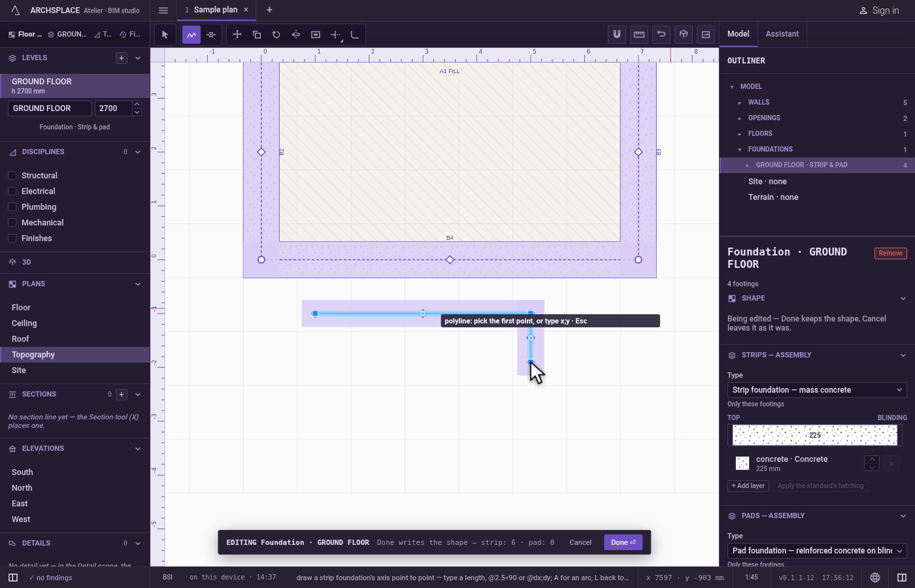This screenshot has height=588, width=915.
Task: Open the Sample plan tab
Action: 216,10
